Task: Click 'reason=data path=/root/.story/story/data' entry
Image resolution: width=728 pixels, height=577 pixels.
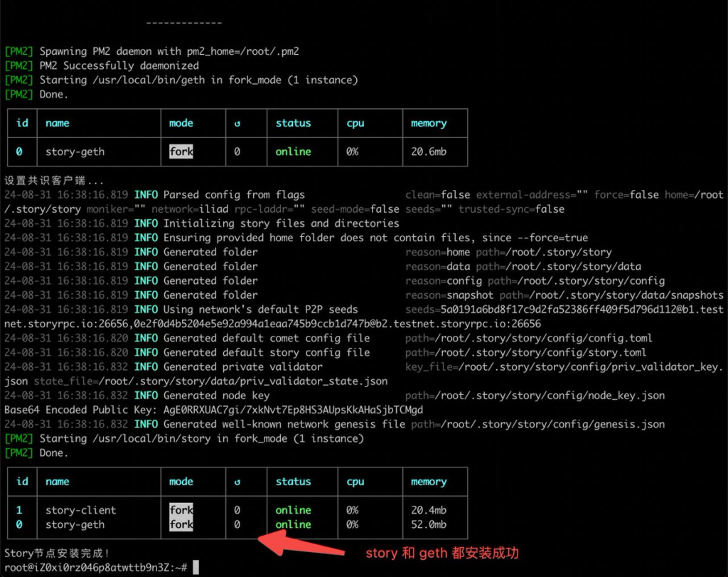Action: point(523,267)
